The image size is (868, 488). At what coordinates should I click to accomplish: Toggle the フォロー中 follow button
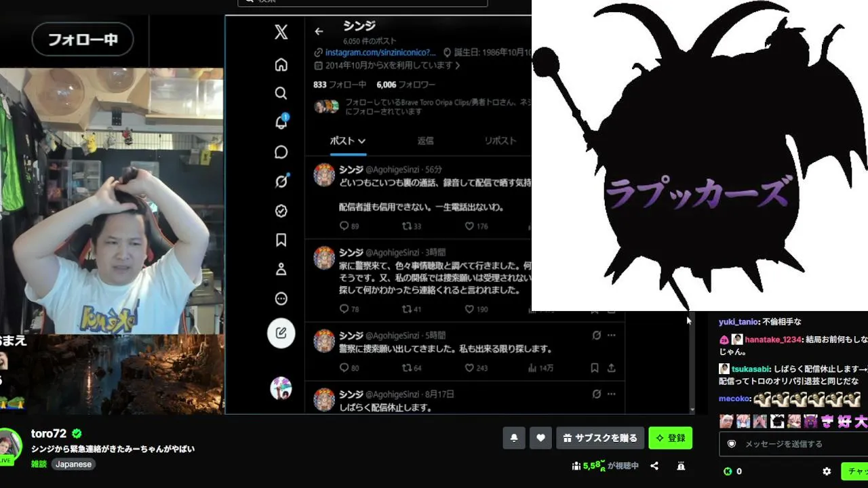82,39
